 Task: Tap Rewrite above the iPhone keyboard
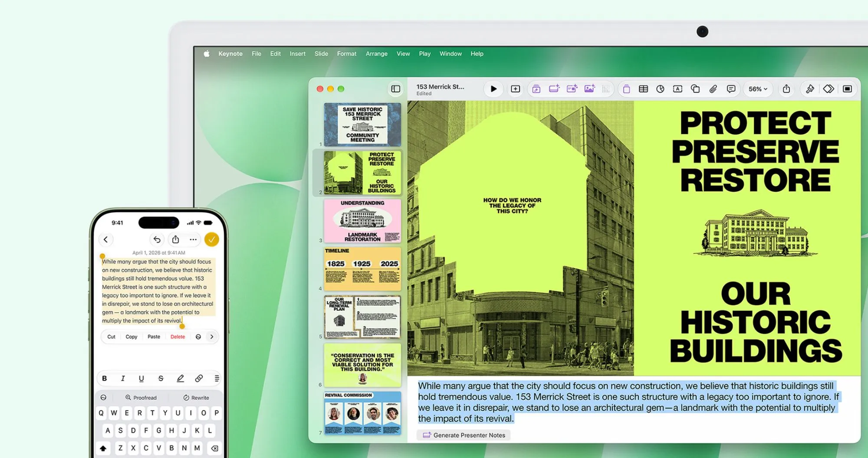point(196,398)
